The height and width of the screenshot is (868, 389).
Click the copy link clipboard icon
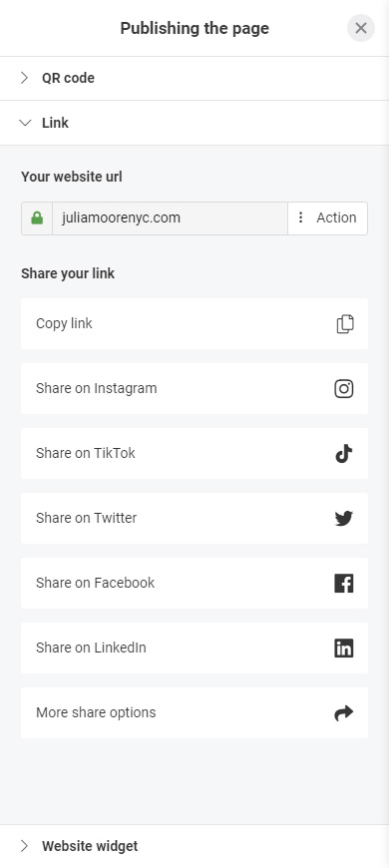pyautogui.click(x=345, y=324)
